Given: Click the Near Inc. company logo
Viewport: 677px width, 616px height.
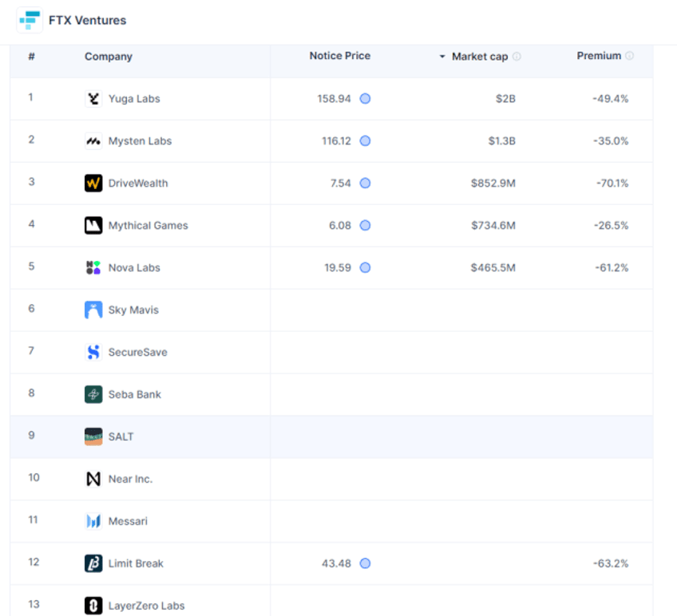Looking at the screenshot, I should coord(93,479).
